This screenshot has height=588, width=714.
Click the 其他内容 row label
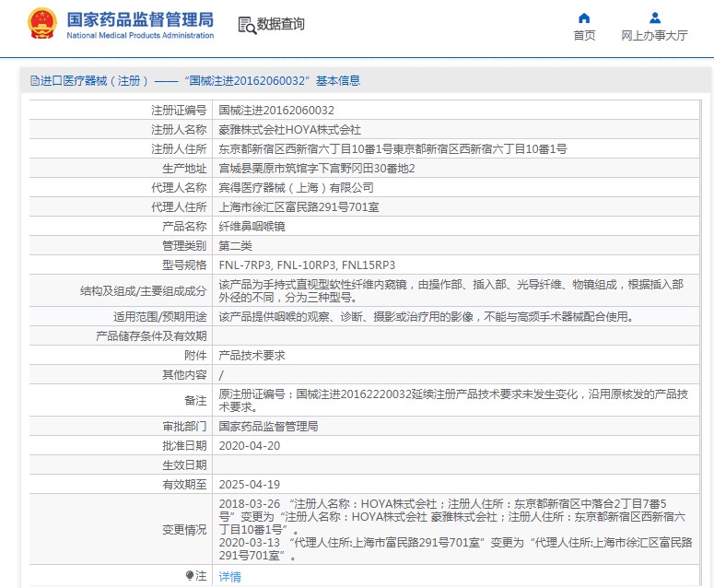[x=184, y=375]
